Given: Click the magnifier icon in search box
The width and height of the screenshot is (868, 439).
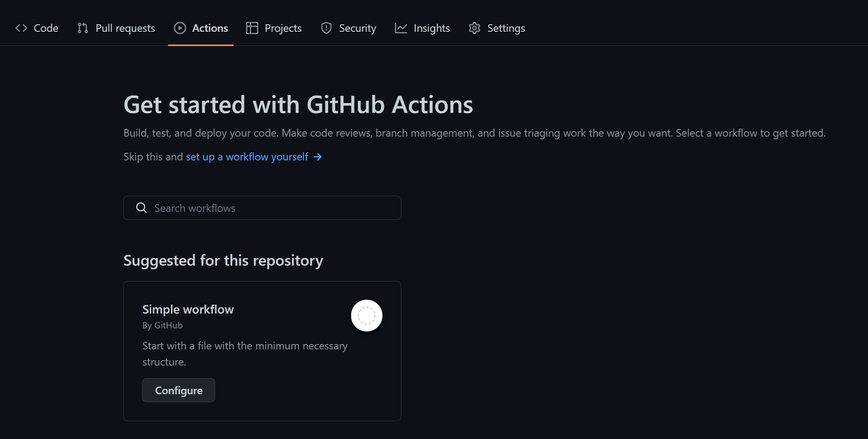Looking at the screenshot, I should point(141,208).
